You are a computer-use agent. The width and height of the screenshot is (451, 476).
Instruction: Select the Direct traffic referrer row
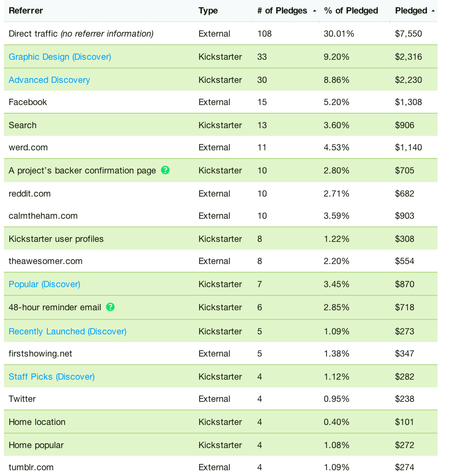click(x=81, y=34)
